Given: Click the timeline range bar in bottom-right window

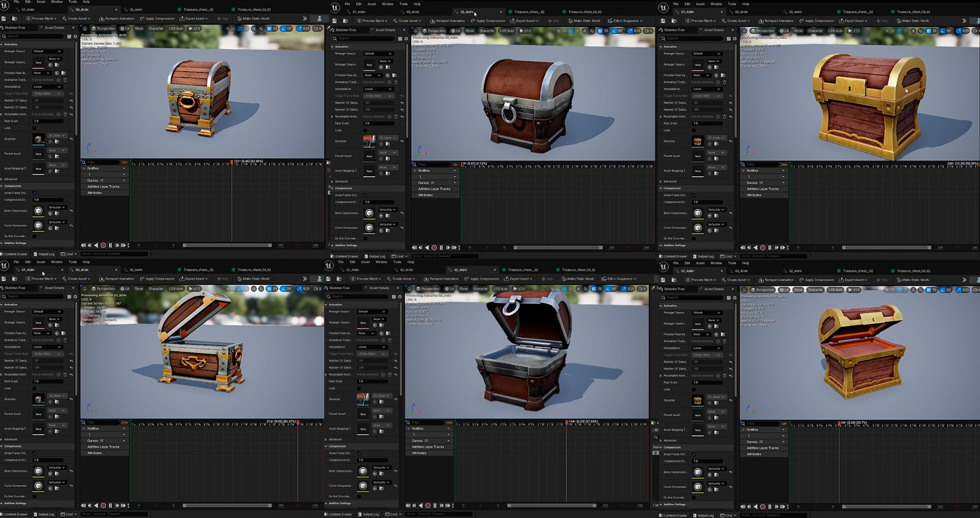Looking at the screenshot, I should click(x=887, y=507).
